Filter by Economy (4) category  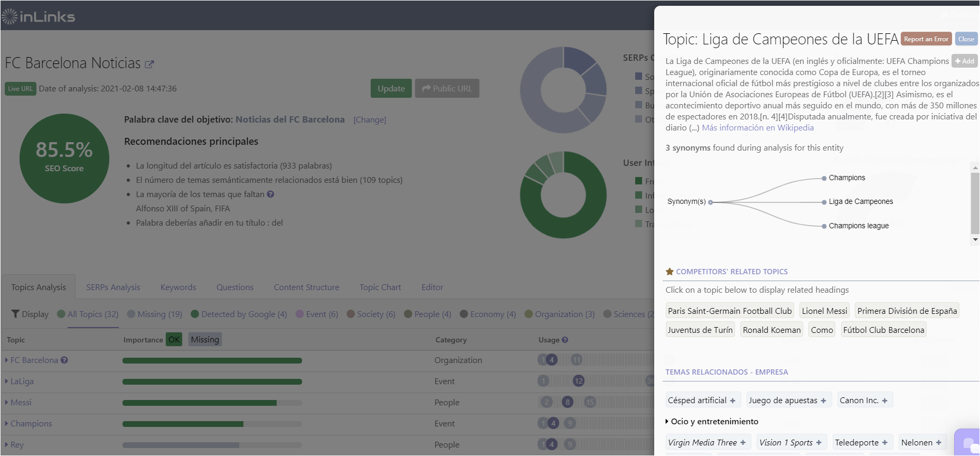point(488,314)
